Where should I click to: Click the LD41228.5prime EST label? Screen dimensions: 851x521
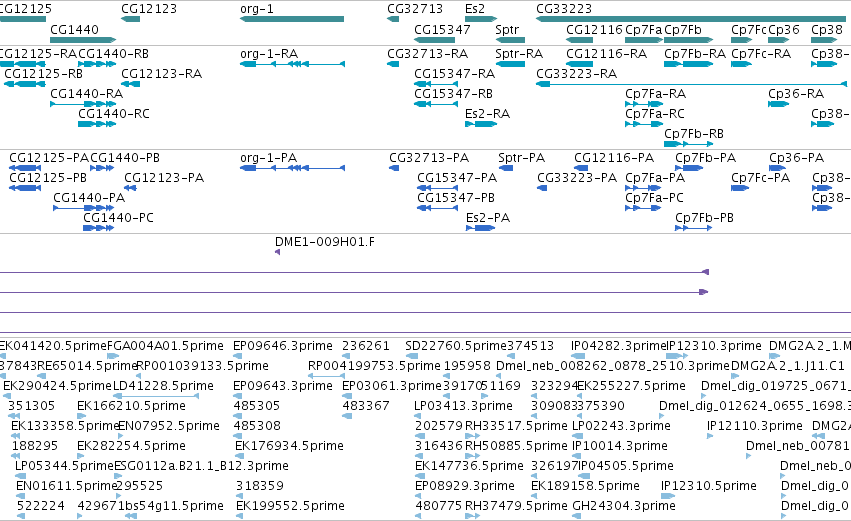point(163,386)
